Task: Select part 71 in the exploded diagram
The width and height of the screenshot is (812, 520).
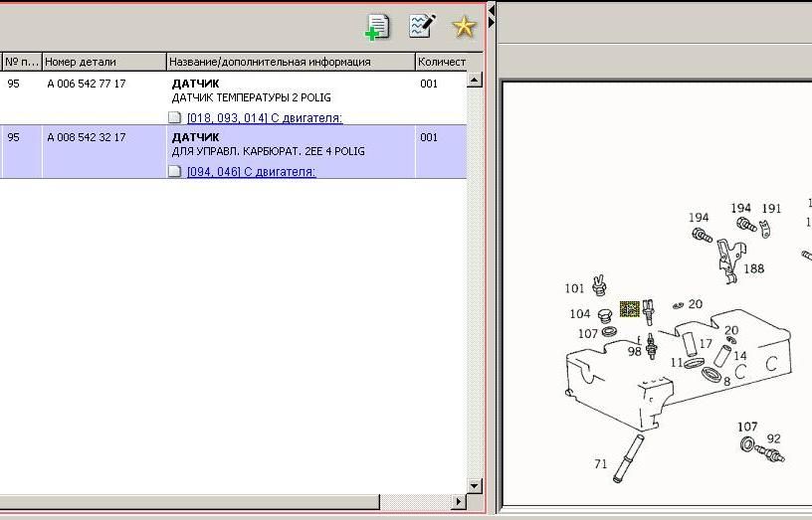Action: 600,464
